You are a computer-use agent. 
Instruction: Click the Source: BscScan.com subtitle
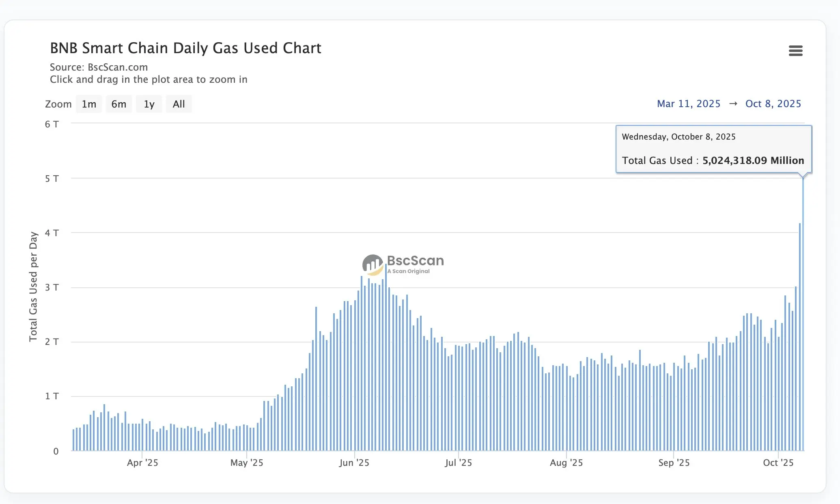tap(99, 67)
